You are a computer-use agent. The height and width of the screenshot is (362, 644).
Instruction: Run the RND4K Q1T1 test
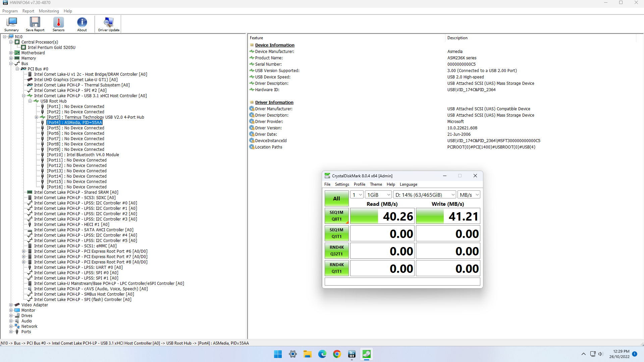click(x=336, y=268)
